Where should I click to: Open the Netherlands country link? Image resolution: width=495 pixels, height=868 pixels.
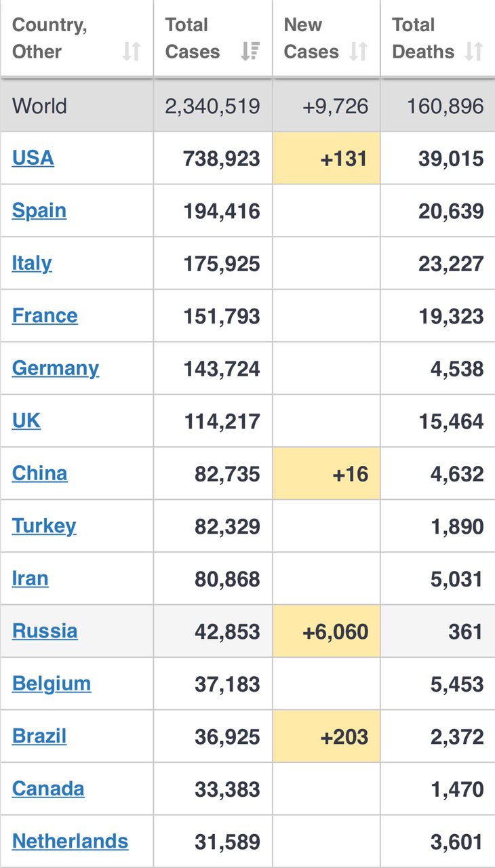tap(70, 842)
